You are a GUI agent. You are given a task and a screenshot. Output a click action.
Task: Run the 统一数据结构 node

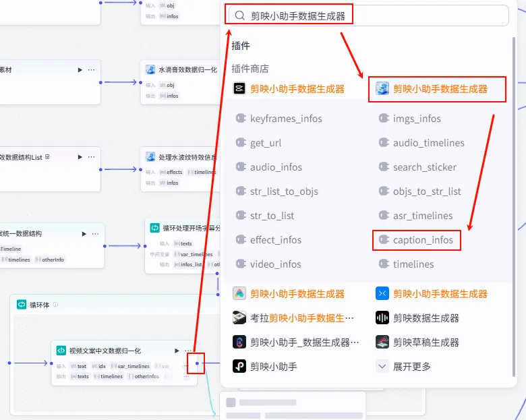tap(84, 234)
